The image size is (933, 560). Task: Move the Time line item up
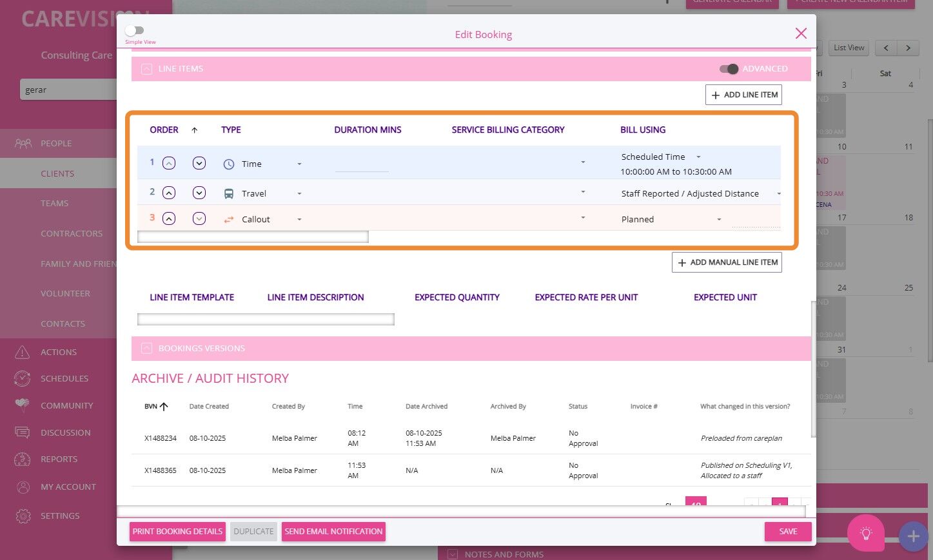point(169,164)
